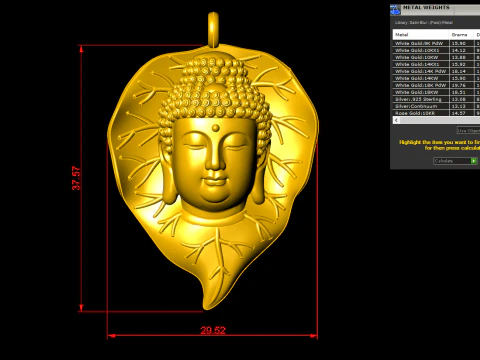Sort by the Grams column header
Screen dimensions: 480x360
click(462, 35)
